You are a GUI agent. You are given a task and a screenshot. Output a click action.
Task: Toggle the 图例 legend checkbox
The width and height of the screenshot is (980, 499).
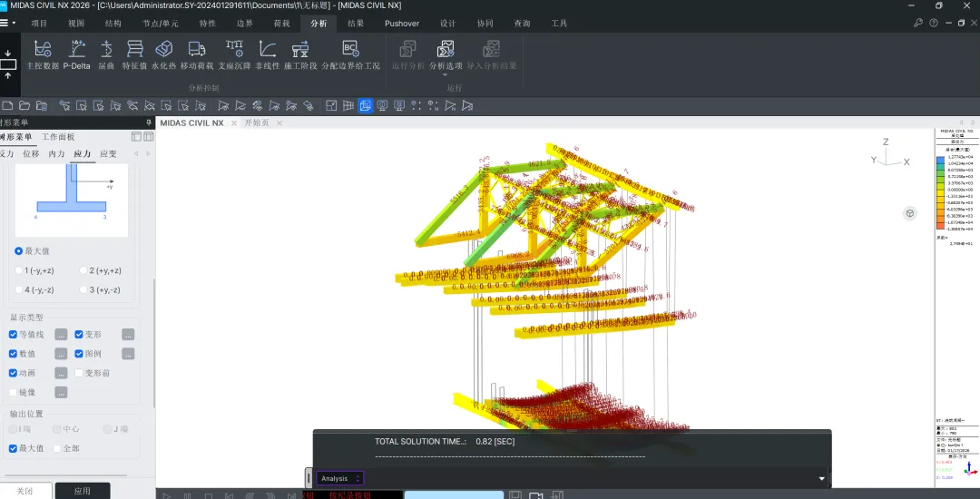coord(79,354)
